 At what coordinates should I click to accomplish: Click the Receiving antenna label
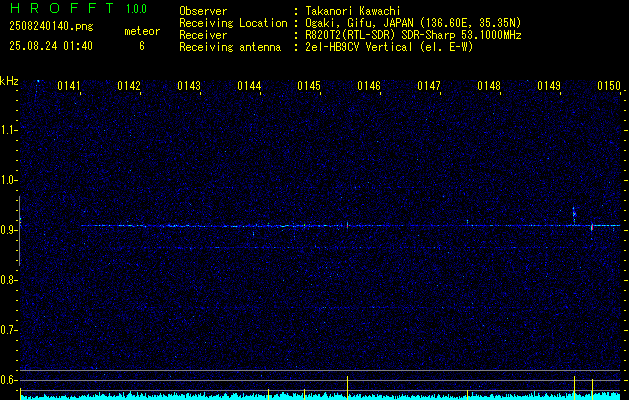pos(230,47)
